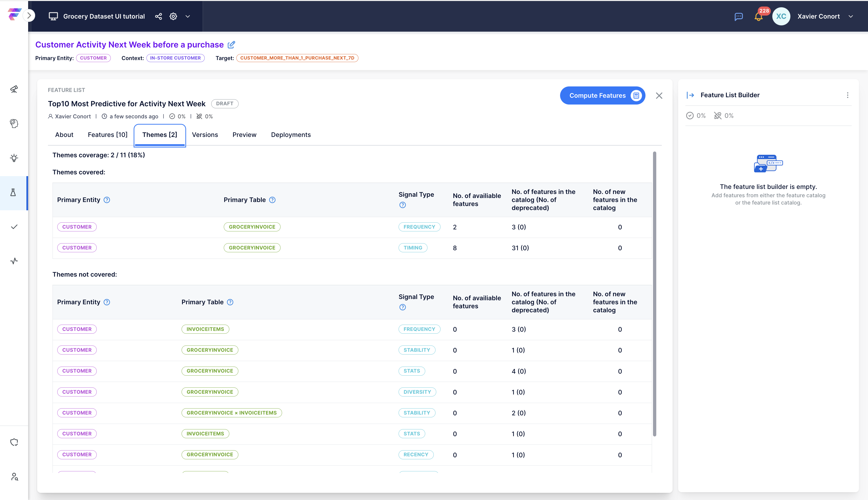Open the shield icon in the sidebar
Screen dimensions: 868x500
14,442
